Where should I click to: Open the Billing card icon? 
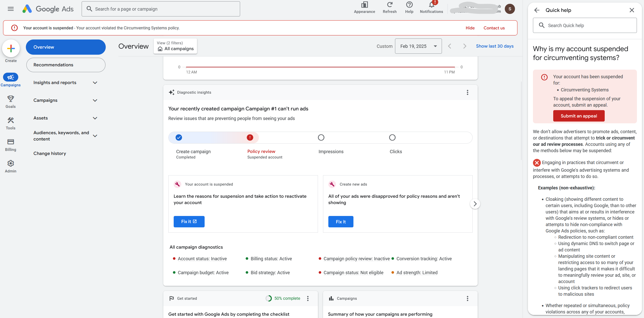11,142
